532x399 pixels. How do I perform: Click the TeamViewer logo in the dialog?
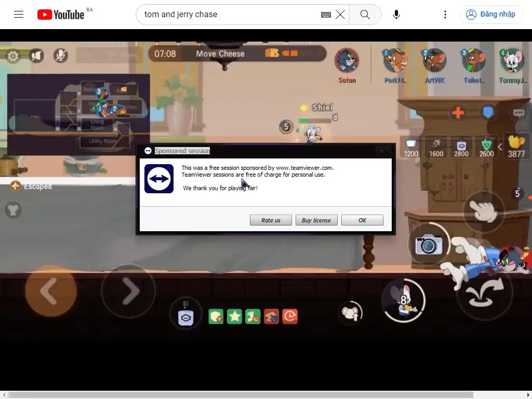click(159, 179)
